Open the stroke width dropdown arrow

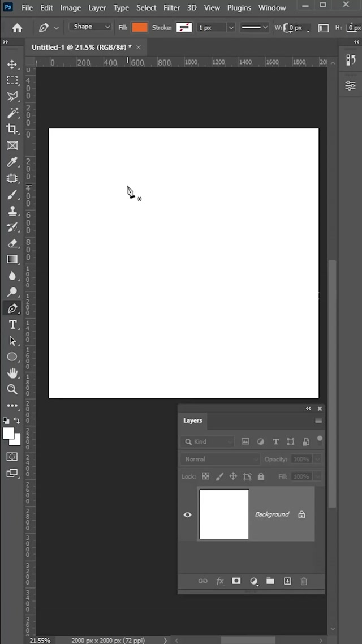231,28
